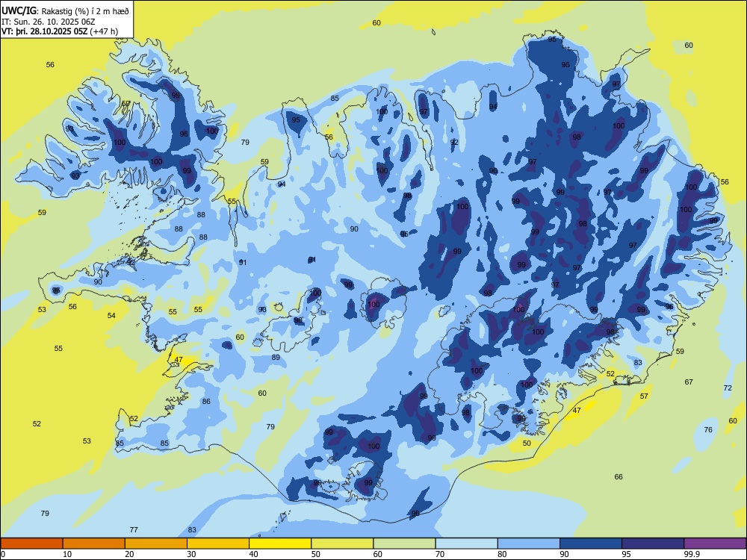The width and height of the screenshot is (747, 560).
Task: Click the legend tick label '95'
Action: click(x=626, y=554)
